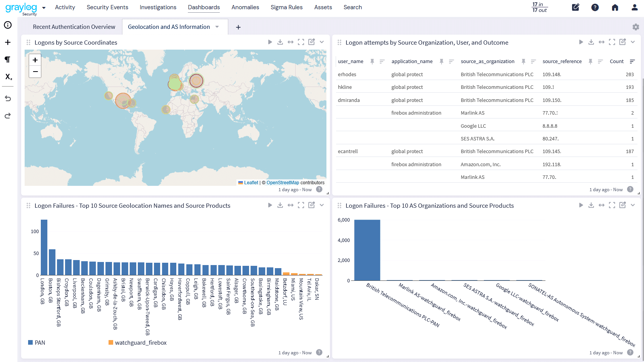This screenshot has width=644, height=362.
Task: Open edit mode for the Logon Failures AS Organizations chart
Action: coord(622,205)
